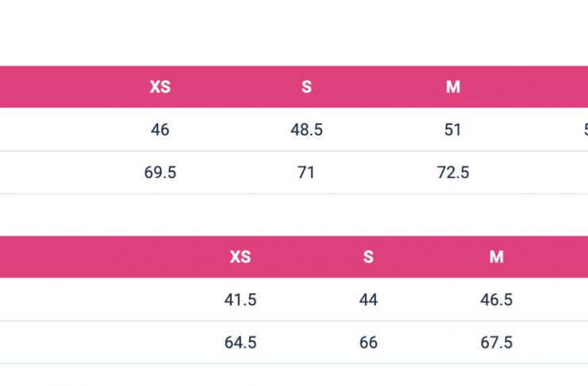Viewport: 588px width, 386px height.
Task: Select the 46 value in top table
Action: (x=160, y=129)
